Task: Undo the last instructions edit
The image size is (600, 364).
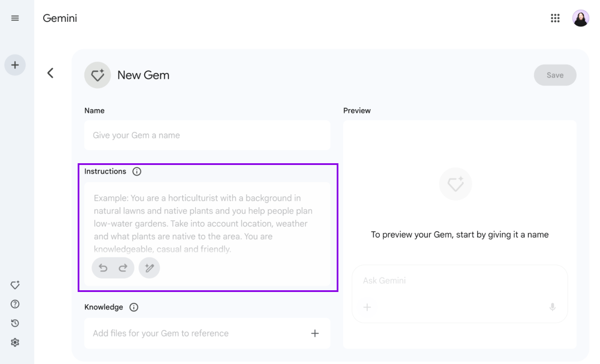Action: coord(103,268)
